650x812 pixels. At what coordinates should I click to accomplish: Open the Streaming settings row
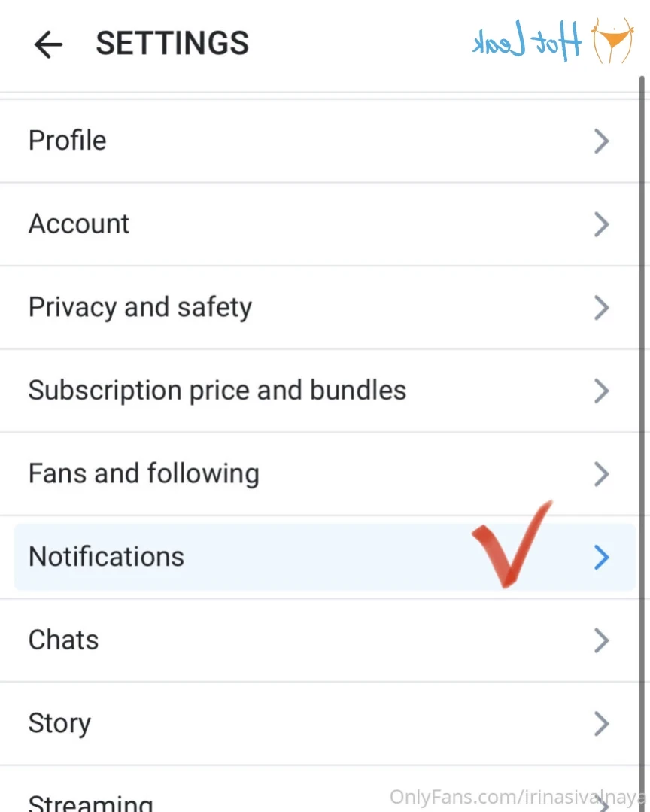[320, 789]
